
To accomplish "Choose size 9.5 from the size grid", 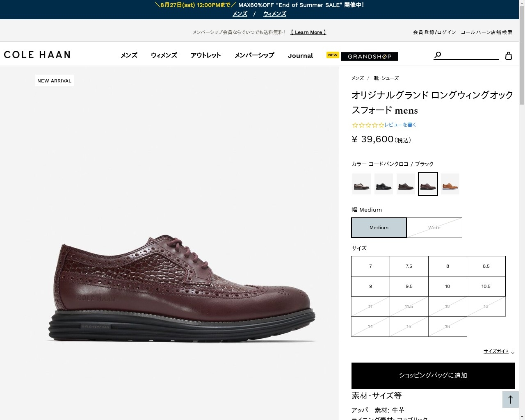I will [409, 286].
